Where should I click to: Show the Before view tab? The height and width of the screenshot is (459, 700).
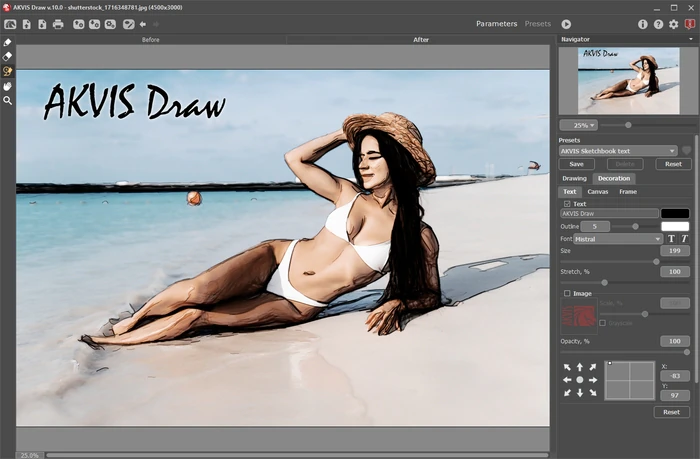point(151,40)
